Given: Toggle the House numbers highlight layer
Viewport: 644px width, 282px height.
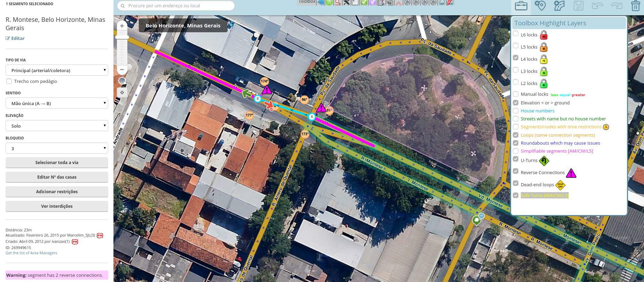Looking at the screenshot, I should (516, 111).
